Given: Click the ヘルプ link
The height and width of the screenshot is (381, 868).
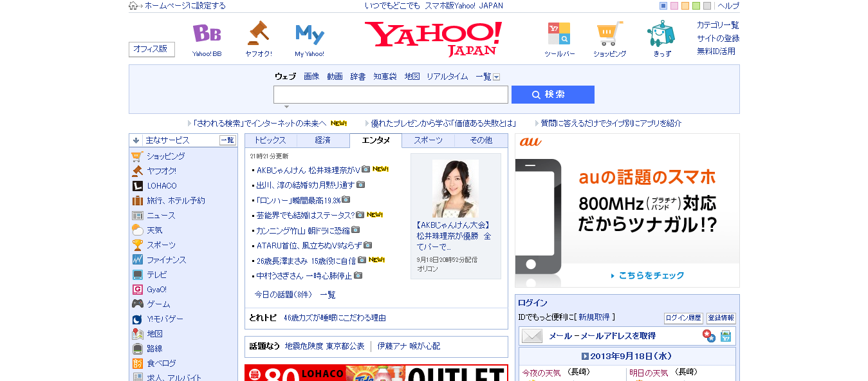Looking at the screenshot, I should tap(728, 6).
